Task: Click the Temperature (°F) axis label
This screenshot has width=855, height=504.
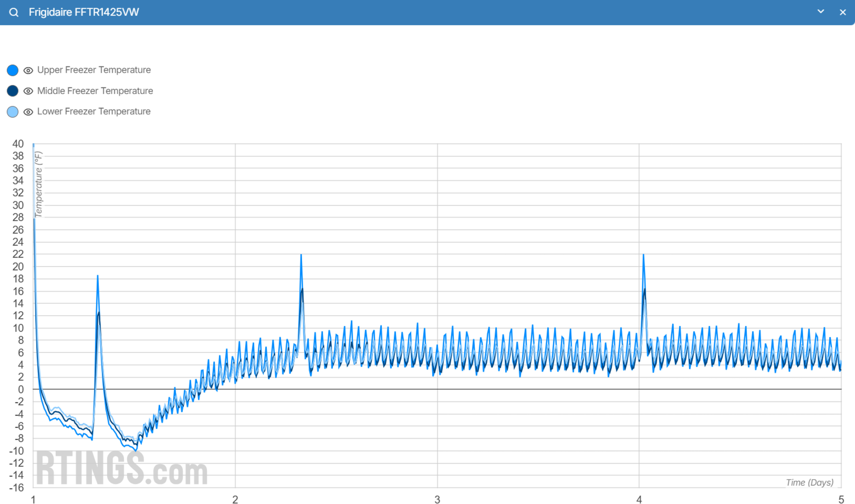Action: (x=38, y=184)
